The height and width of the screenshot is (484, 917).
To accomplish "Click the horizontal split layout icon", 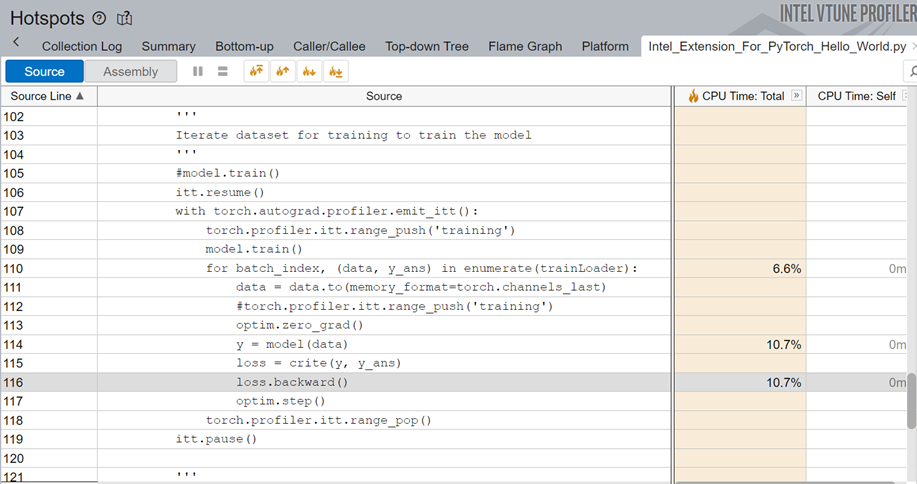I will pos(222,71).
